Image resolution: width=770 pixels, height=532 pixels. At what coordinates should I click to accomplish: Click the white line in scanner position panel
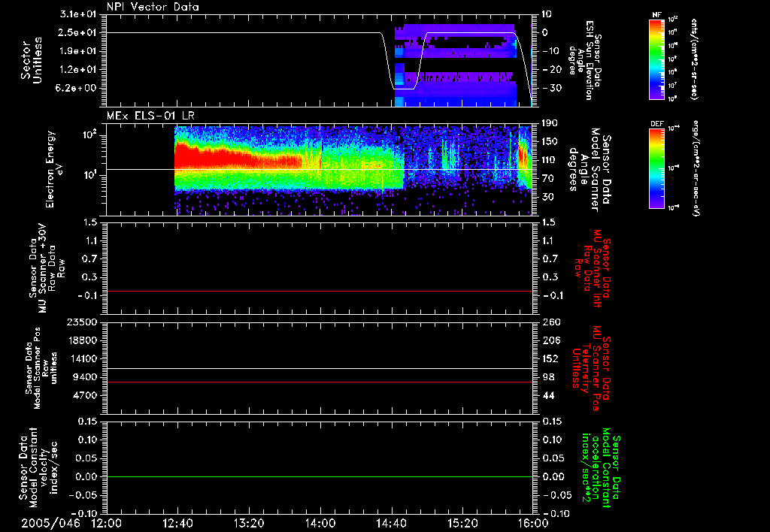click(x=319, y=368)
